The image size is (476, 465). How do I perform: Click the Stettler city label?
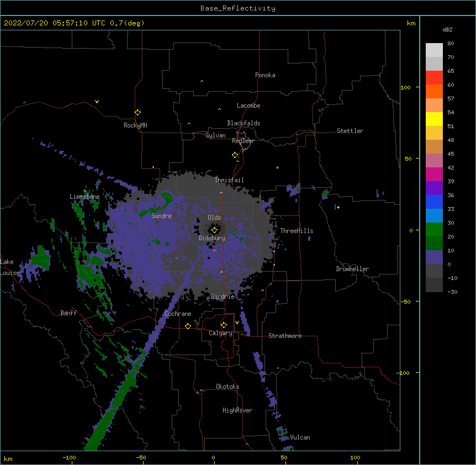(350, 131)
